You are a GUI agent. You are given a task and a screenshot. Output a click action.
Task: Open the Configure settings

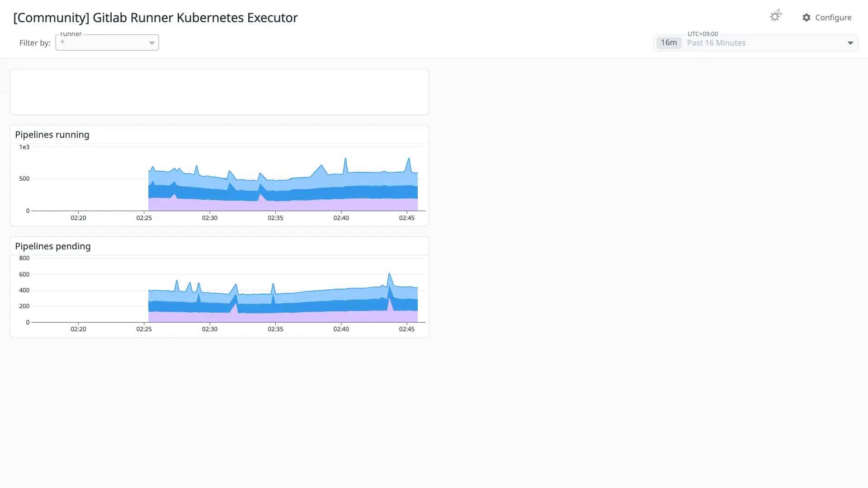coord(827,18)
